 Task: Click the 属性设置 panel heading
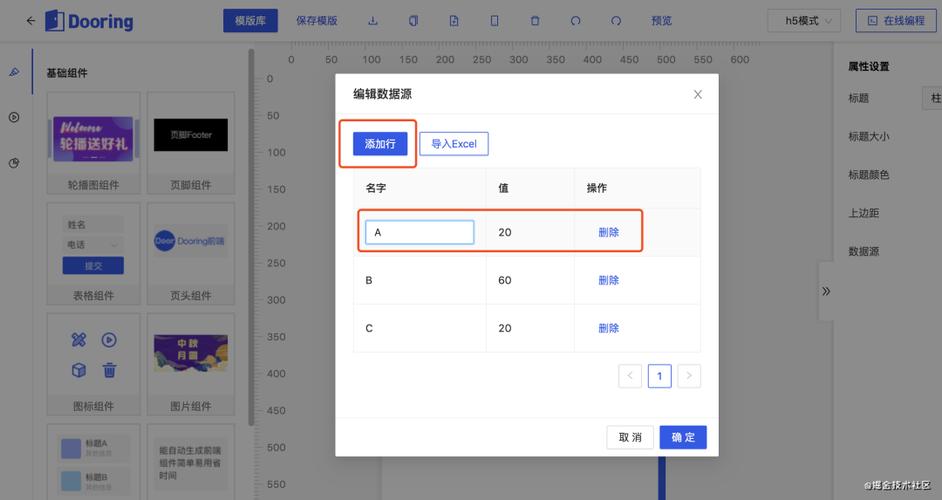868,67
